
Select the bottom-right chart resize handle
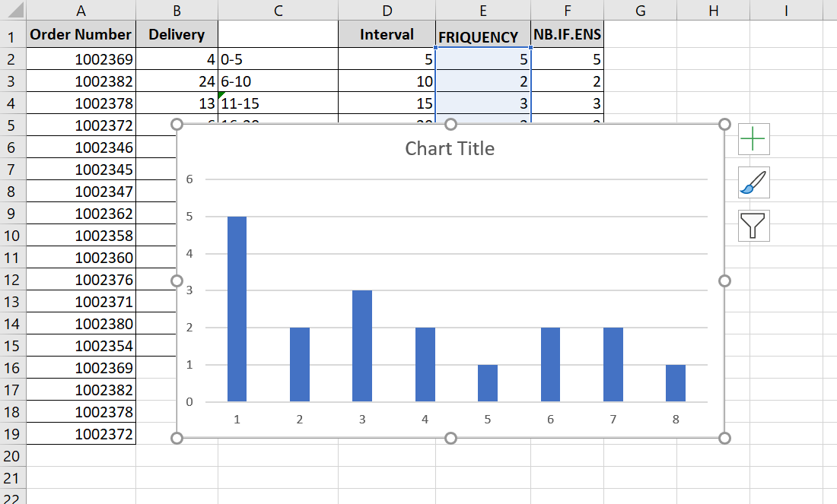724,438
